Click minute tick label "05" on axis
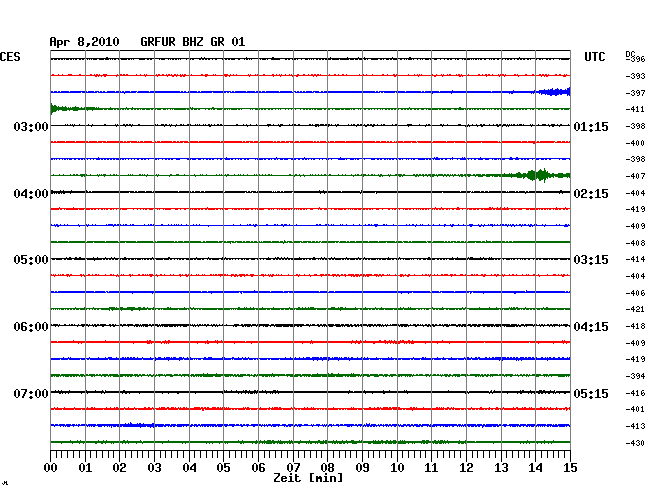650x494 pixels. pos(223,467)
